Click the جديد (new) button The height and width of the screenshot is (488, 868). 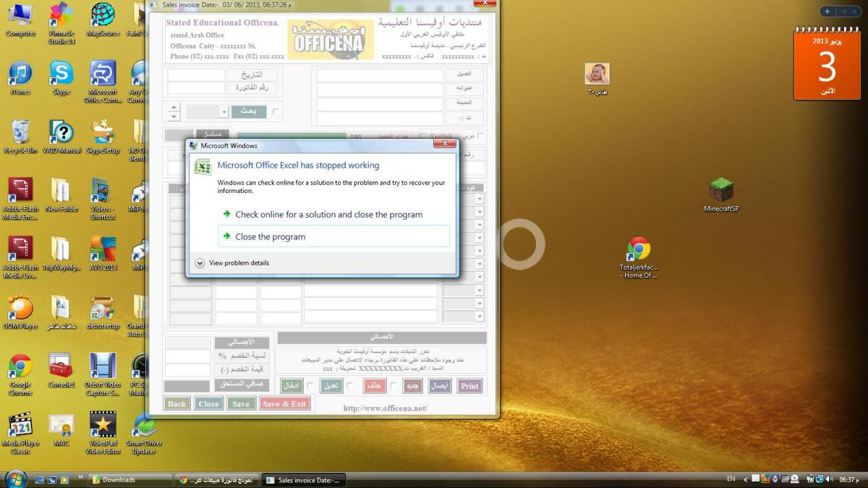tap(413, 386)
